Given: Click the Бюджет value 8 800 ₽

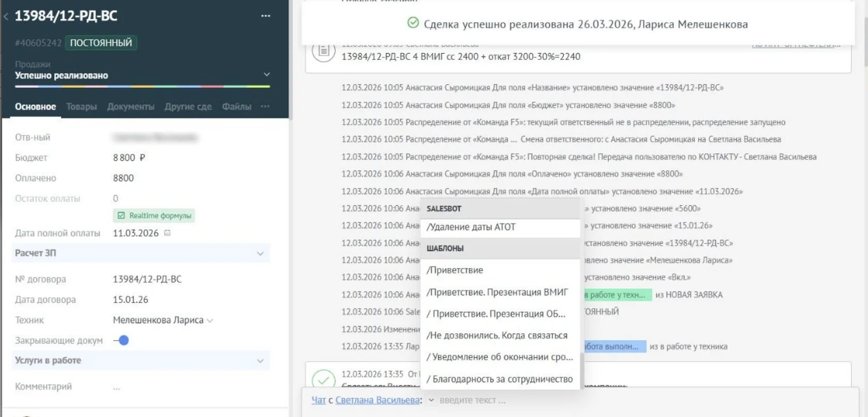Looking at the screenshot, I should click(x=129, y=158).
